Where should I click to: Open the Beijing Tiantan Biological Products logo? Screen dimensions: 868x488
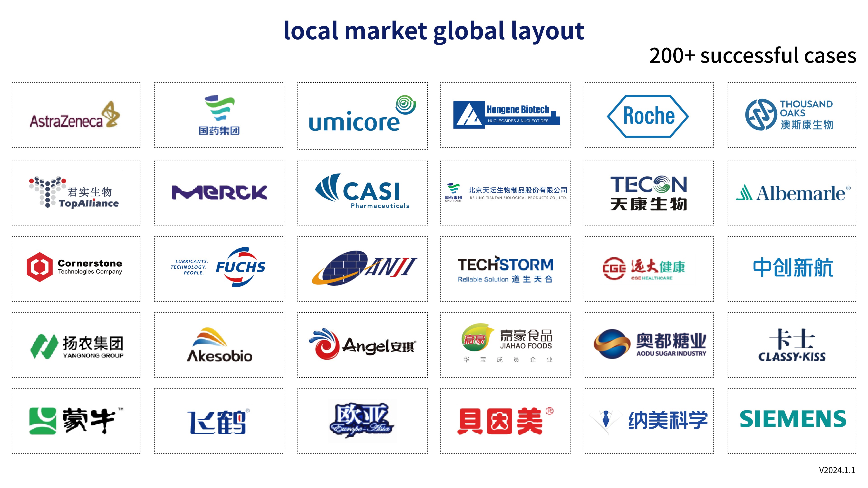pyautogui.click(x=506, y=193)
